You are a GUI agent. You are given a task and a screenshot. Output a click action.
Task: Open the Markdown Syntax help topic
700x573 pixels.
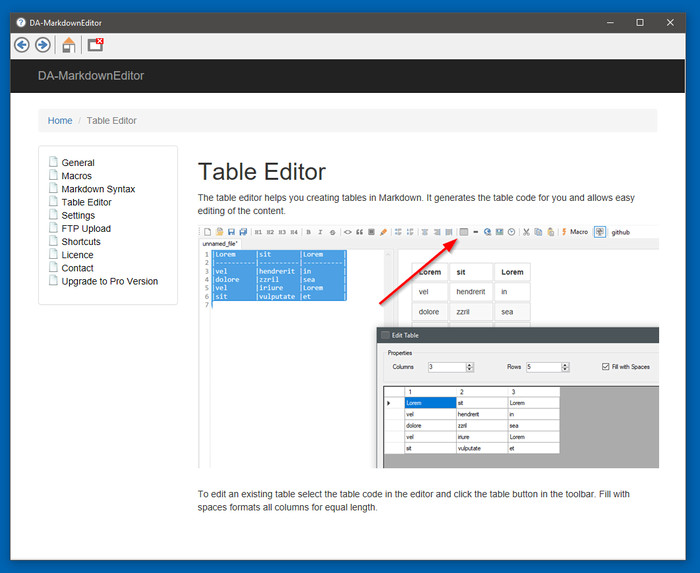pos(98,189)
